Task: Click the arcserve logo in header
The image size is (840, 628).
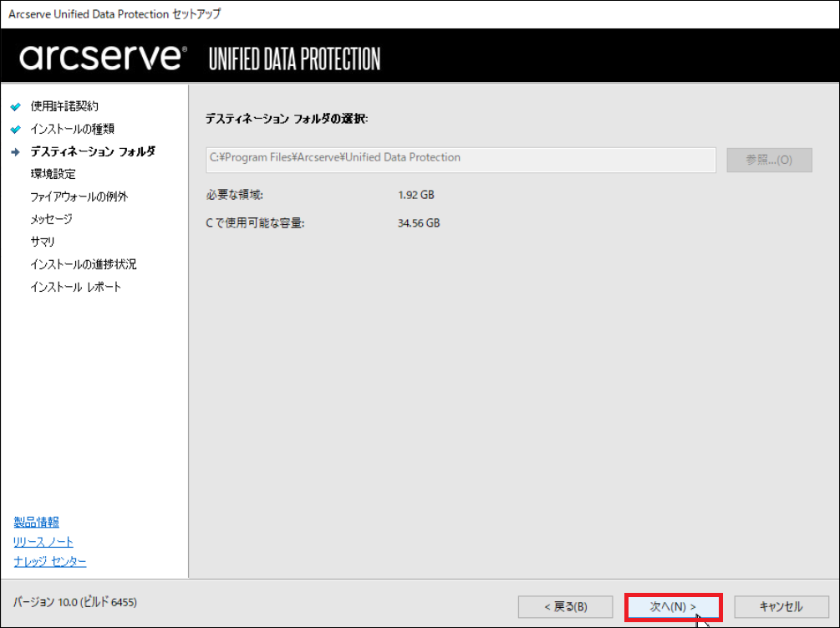Action: coord(103,58)
